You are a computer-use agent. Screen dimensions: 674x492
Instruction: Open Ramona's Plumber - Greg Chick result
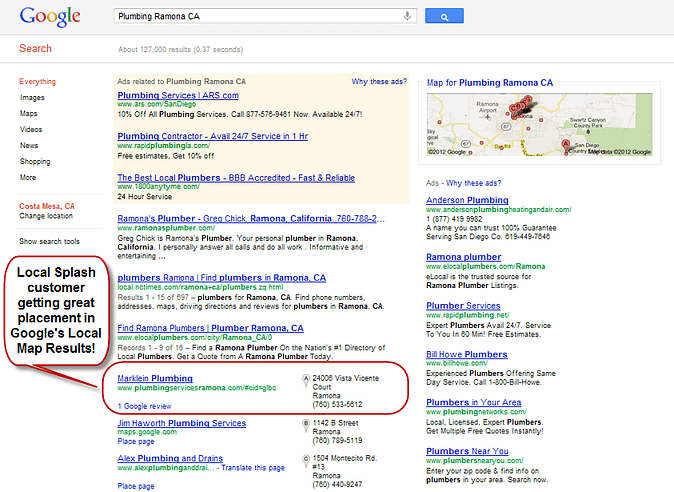[251, 219]
